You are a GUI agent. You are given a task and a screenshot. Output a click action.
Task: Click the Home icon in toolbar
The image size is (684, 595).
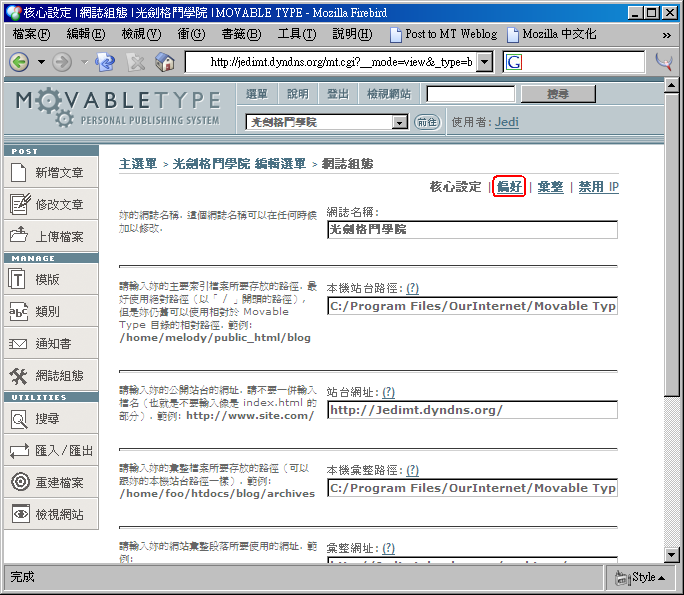coord(165,62)
